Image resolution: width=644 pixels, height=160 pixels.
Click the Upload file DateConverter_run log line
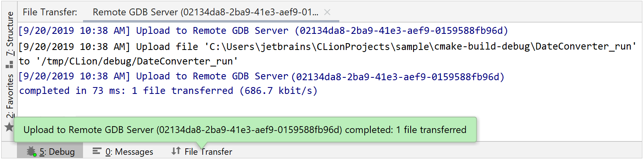(327, 46)
